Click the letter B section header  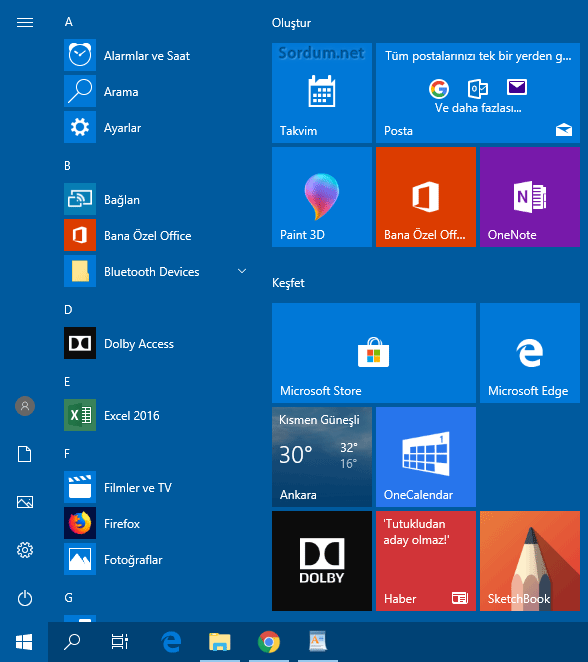click(68, 166)
